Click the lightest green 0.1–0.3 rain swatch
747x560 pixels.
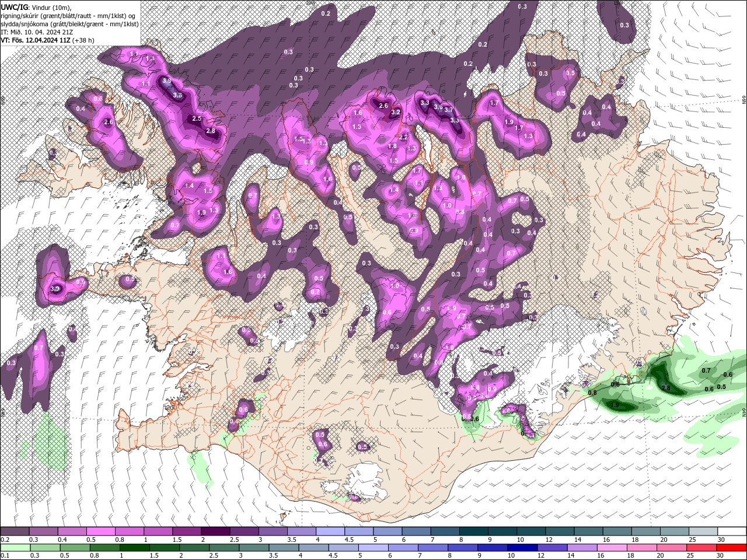15,548
